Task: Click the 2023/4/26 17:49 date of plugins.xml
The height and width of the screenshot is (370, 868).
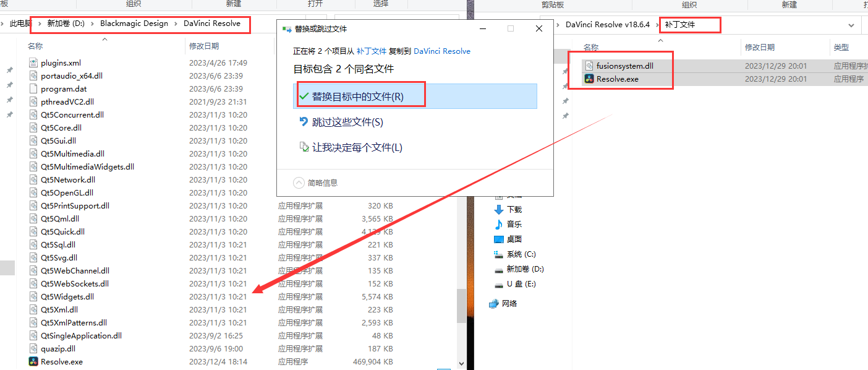Action: click(218, 62)
